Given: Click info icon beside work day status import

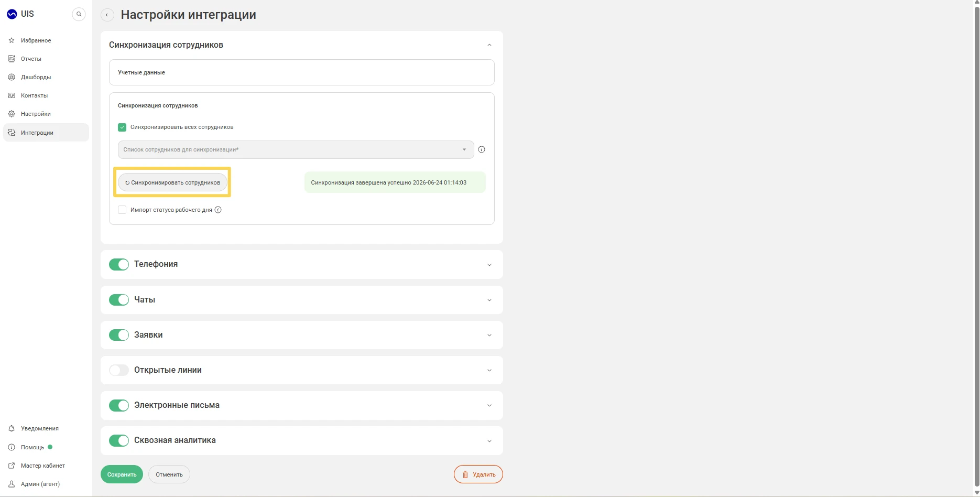Looking at the screenshot, I should click(218, 210).
